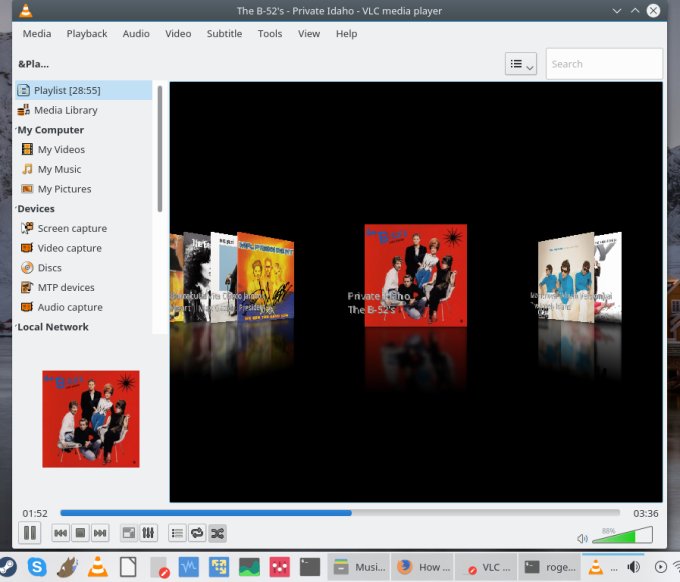Select Playlist [28:55] in sidebar
680x582 pixels.
(84, 90)
